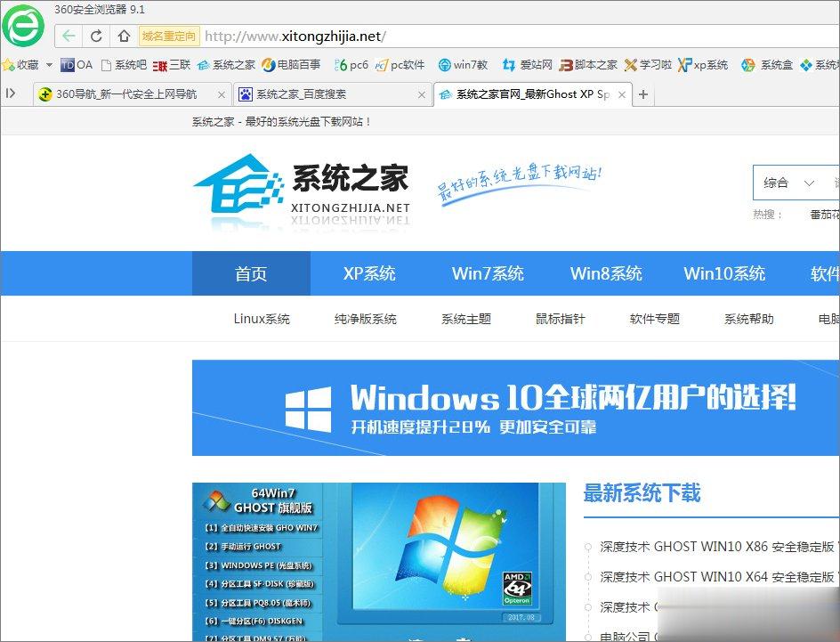Open the 电脑百事 bookmark
Image resolution: width=840 pixels, height=642 pixels.
pos(291,65)
